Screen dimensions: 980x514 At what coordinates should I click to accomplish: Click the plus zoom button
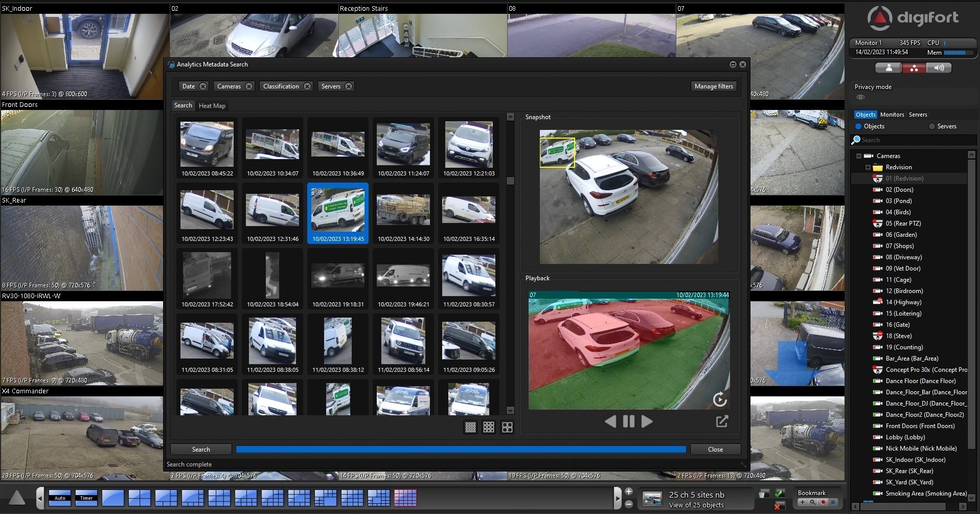pos(629,491)
